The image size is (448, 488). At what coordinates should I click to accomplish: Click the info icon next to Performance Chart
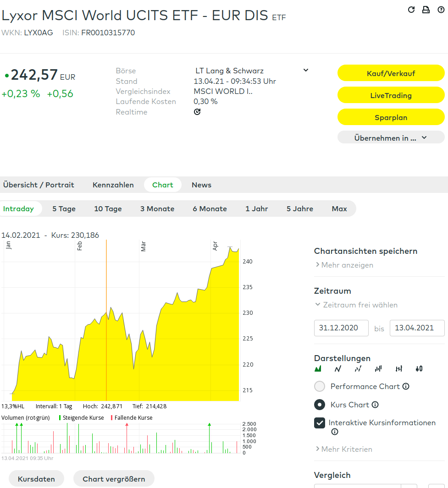pos(406,386)
